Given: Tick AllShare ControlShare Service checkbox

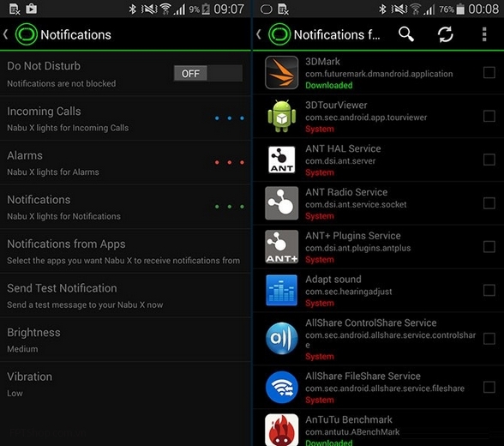Looking at the screenshot, I should tap(489, 339).
